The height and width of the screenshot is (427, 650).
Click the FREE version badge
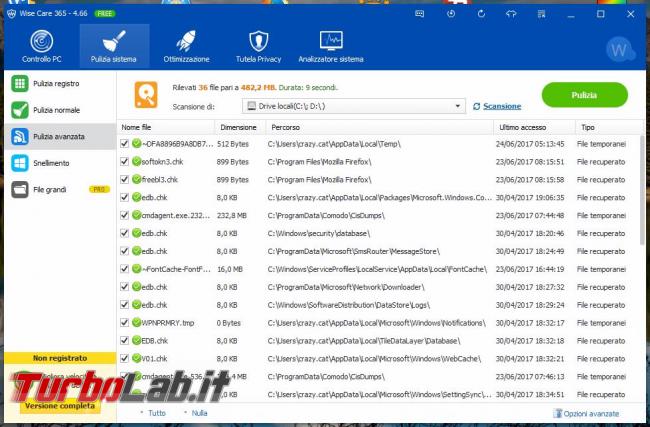(104, 14)
